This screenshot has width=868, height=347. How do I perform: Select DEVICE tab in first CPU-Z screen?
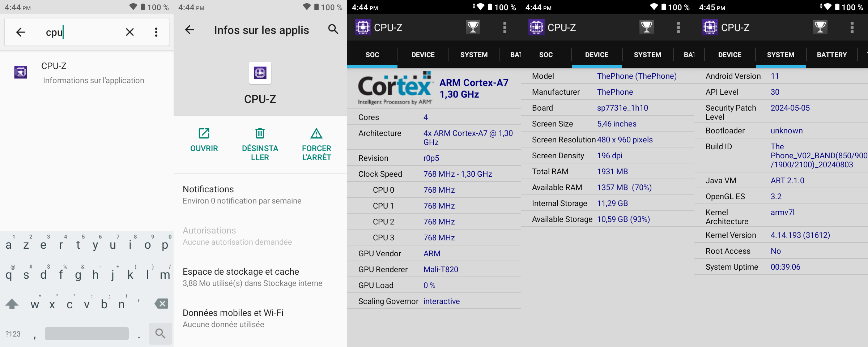point(423,55)
